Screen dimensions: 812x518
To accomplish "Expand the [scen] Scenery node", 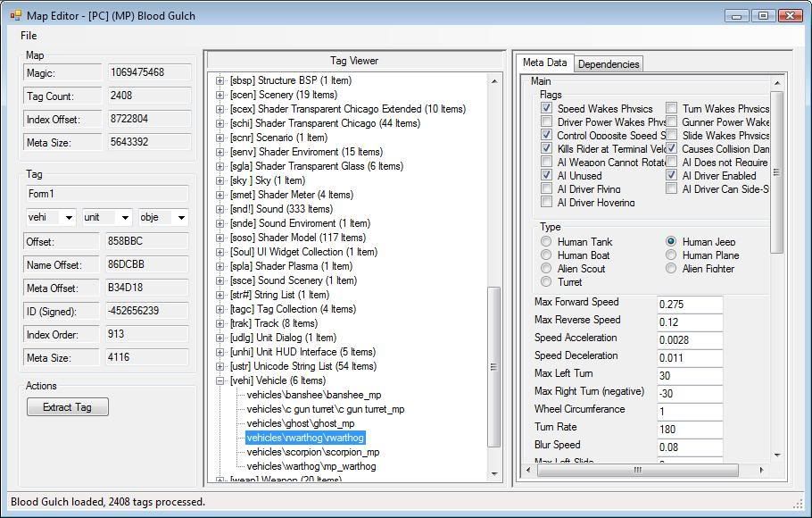I will tap(220, 95).
